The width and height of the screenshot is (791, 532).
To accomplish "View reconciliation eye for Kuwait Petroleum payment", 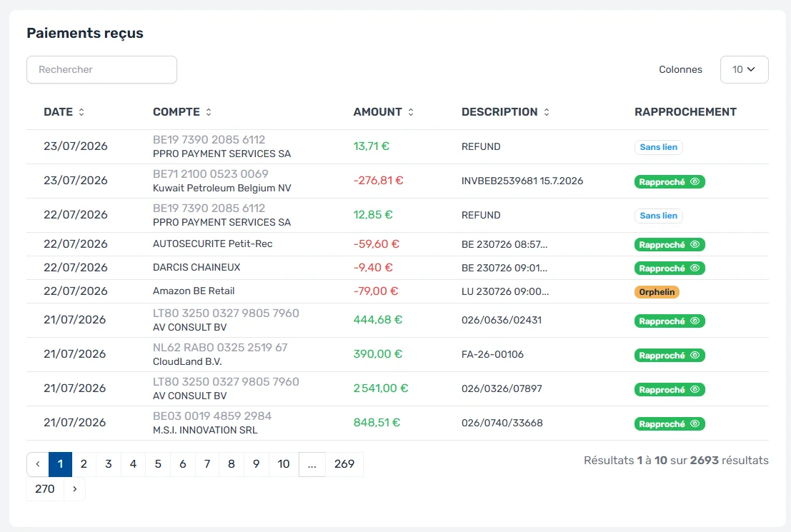I will pyautogui.click(x=695, y=181).
